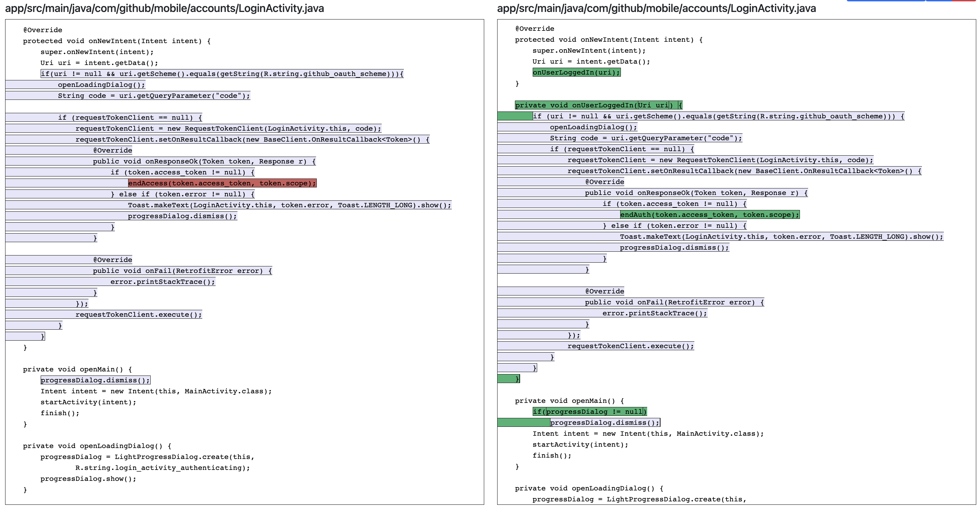This screenshot has height=513, width=980.
Task: Click the right pane LoginActivity.java file path heading
Action: tap(656, 8)
